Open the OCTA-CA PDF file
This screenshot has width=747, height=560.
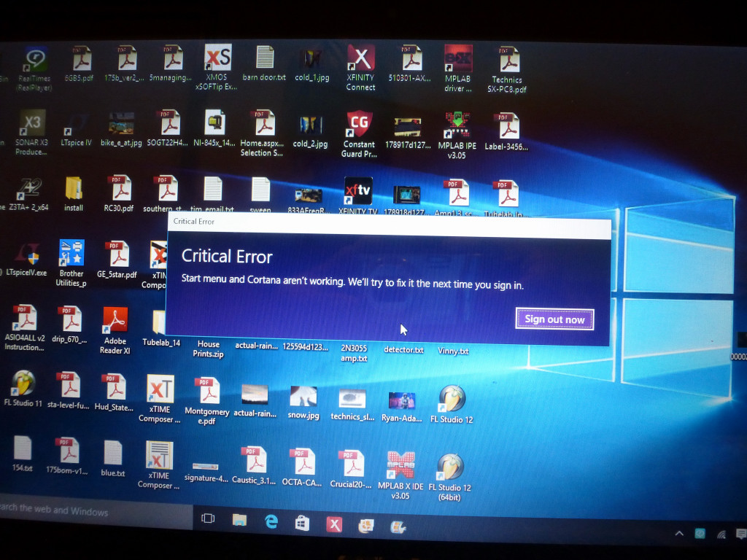click(302, 467)
